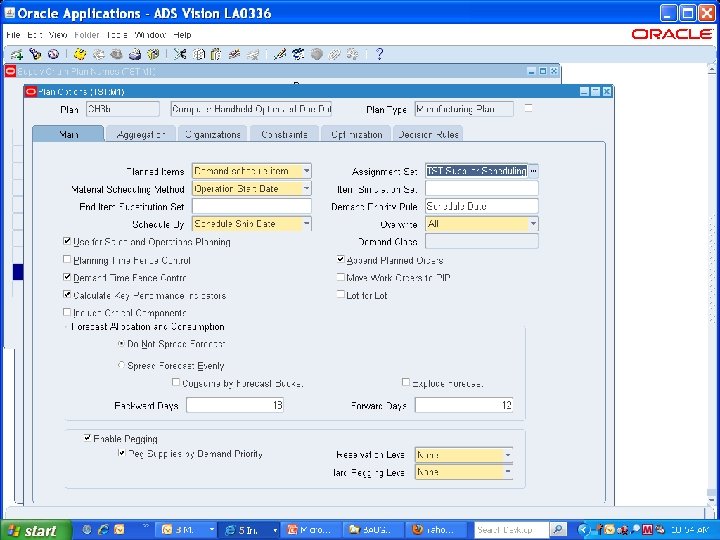Click the desktop search magnifier button
This screenshot has height=540, width=720.
tap(558, 530)
